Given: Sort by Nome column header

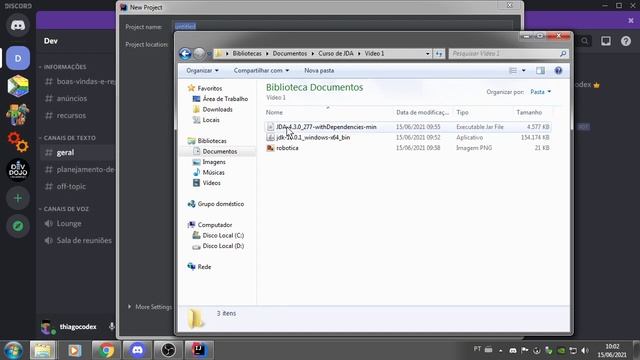Looking at the screenshot, I should point(328,112).
